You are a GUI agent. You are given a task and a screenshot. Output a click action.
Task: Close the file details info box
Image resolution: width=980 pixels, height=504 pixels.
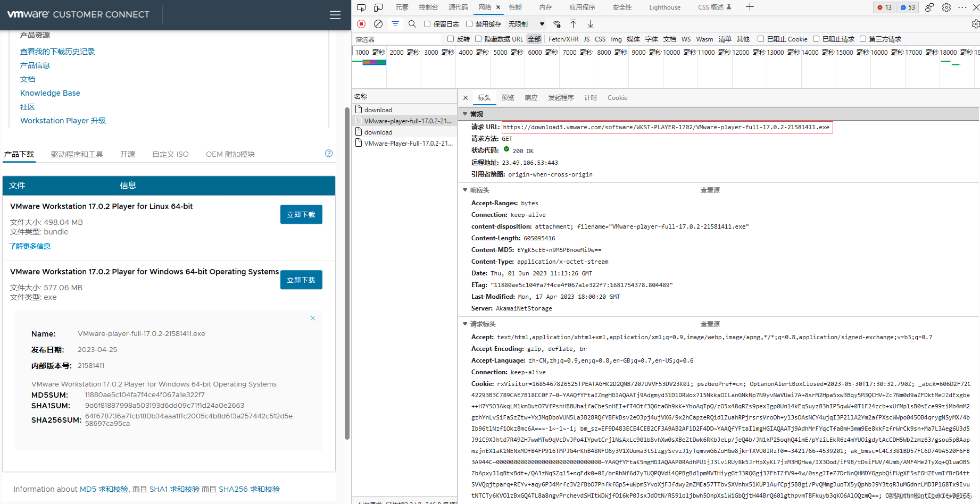point(313,318)
